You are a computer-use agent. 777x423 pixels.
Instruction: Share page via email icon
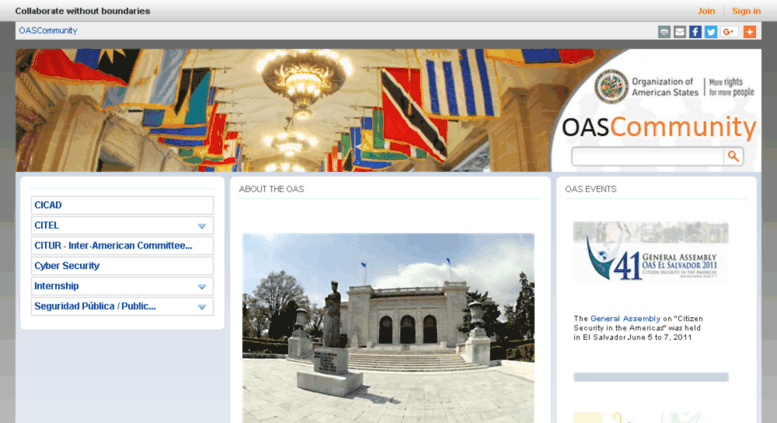(x=679, y=32)
